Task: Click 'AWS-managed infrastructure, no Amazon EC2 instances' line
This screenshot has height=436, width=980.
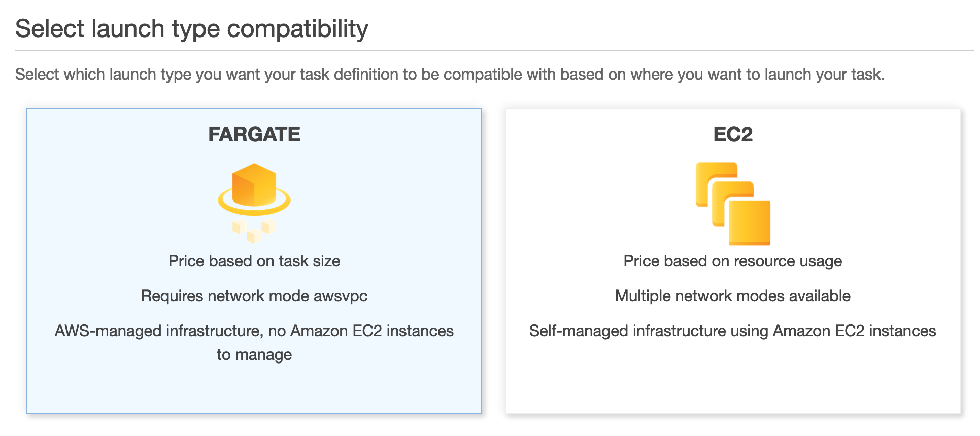Action: 254,331
